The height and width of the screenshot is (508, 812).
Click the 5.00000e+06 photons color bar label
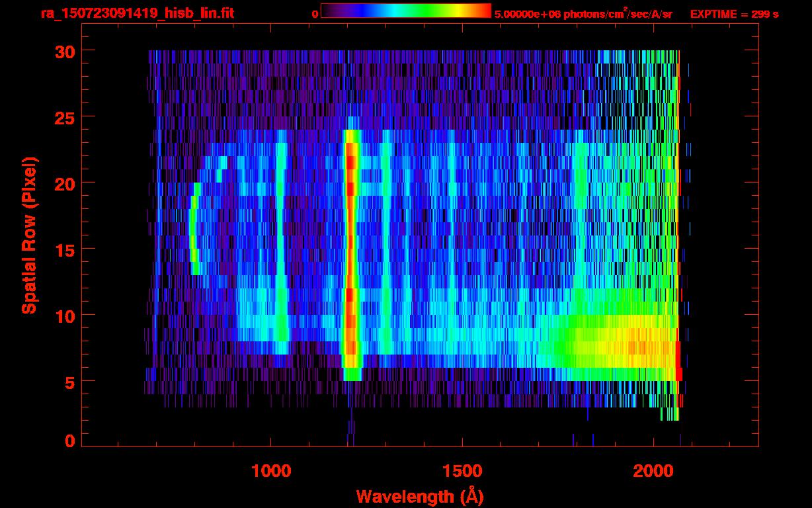[583, 14]
